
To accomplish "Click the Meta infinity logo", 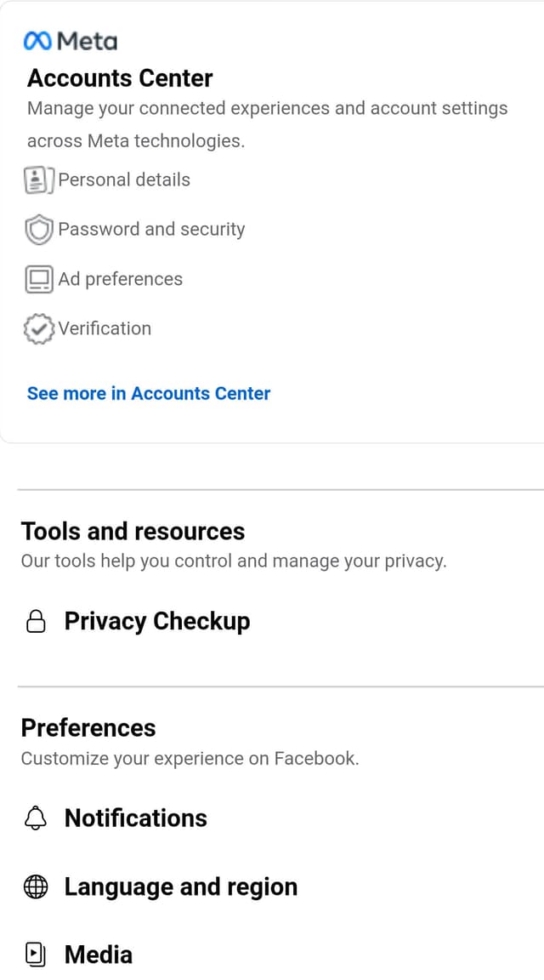I will tap(39, 41).
